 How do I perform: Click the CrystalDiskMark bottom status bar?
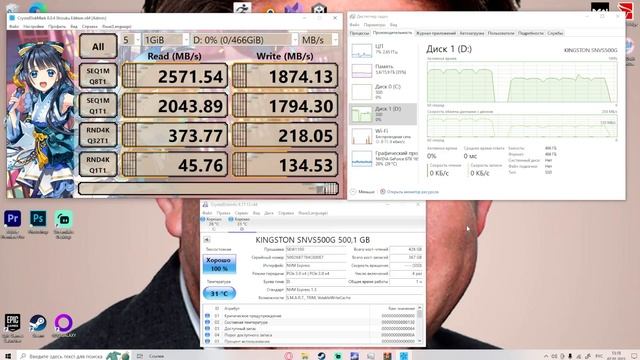pyautogui.click(x=208, y=188)
